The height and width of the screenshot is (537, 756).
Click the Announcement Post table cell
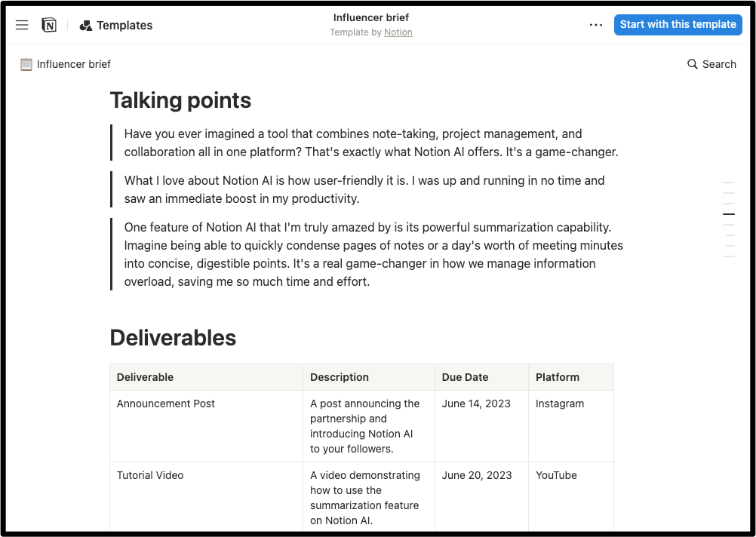click(x=166, y=404)
